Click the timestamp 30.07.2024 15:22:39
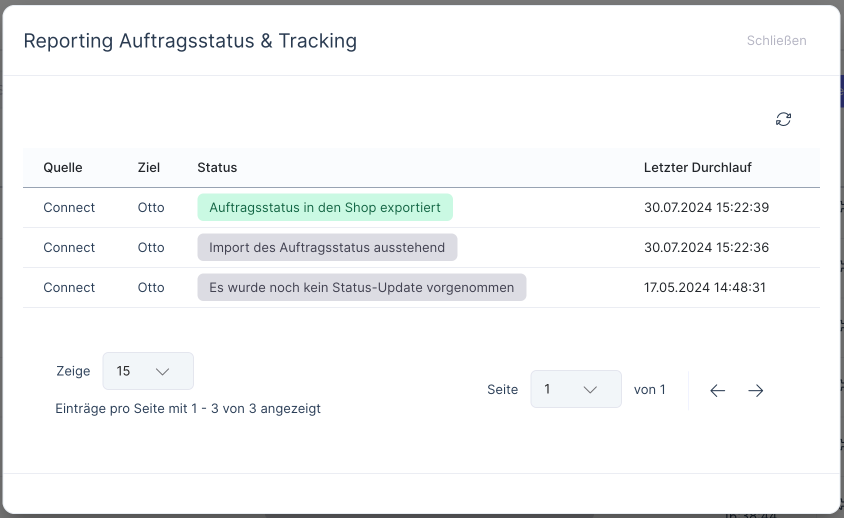 (x=706, y=207)
